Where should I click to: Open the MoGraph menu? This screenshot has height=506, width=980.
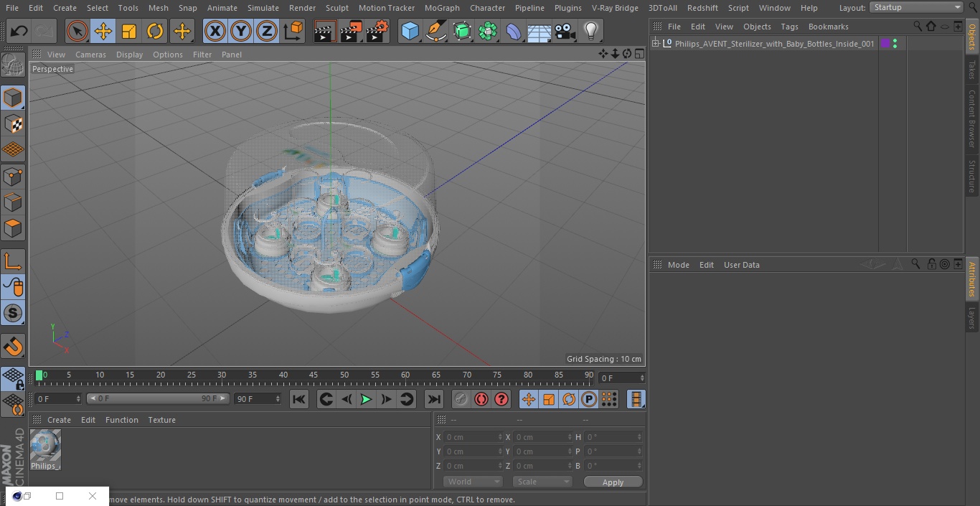pos(442,8)
